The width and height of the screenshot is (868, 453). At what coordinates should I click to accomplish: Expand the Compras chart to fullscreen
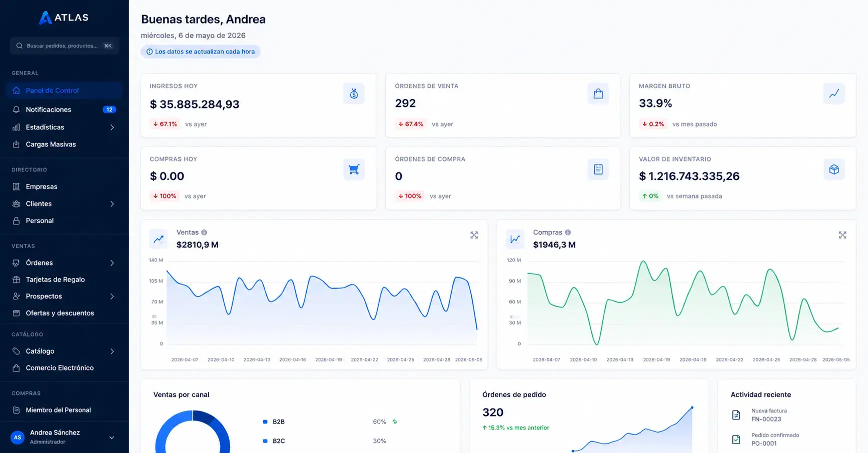[x=842, y=235]
